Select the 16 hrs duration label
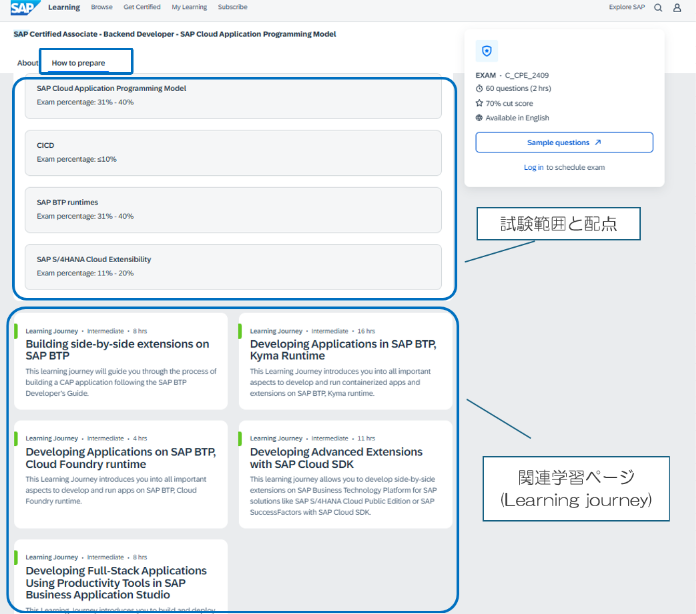Screen dimensions: 696x614 [366, 331]
